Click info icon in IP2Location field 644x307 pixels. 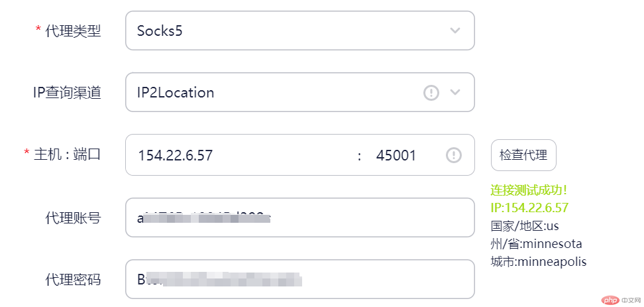point(431,92)
